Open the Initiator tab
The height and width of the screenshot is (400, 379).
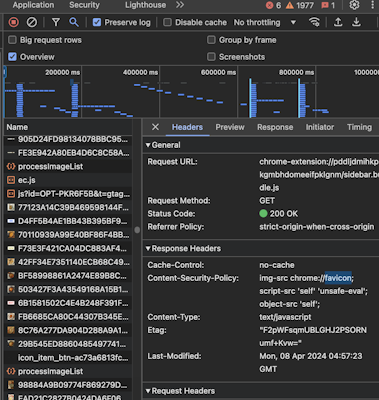(320, 127)
